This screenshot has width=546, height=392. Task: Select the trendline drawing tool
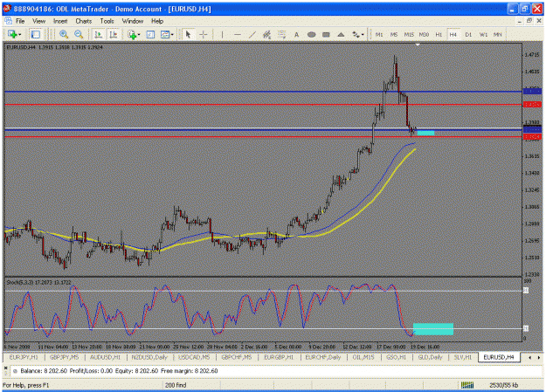coord(252,34)
